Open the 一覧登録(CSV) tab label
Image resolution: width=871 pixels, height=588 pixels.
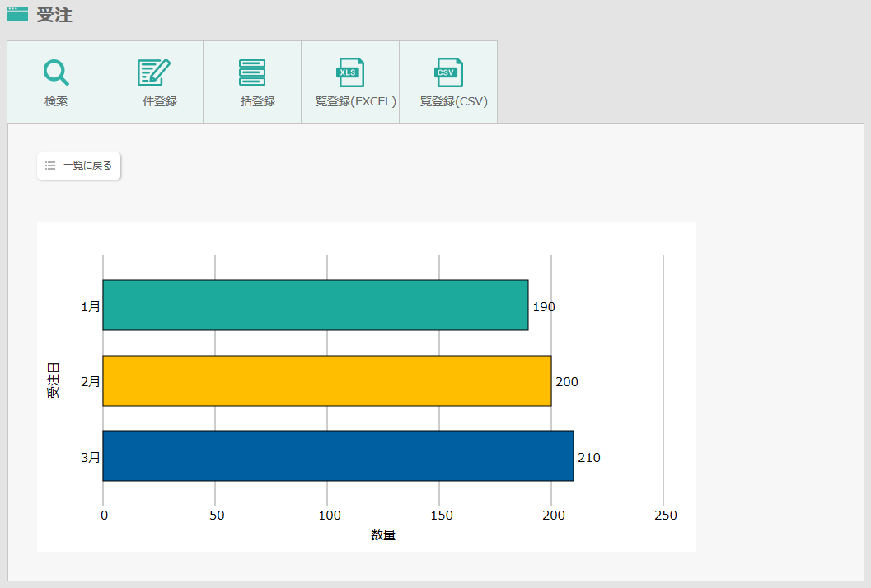pyautogui.click(x=448, y=101)
